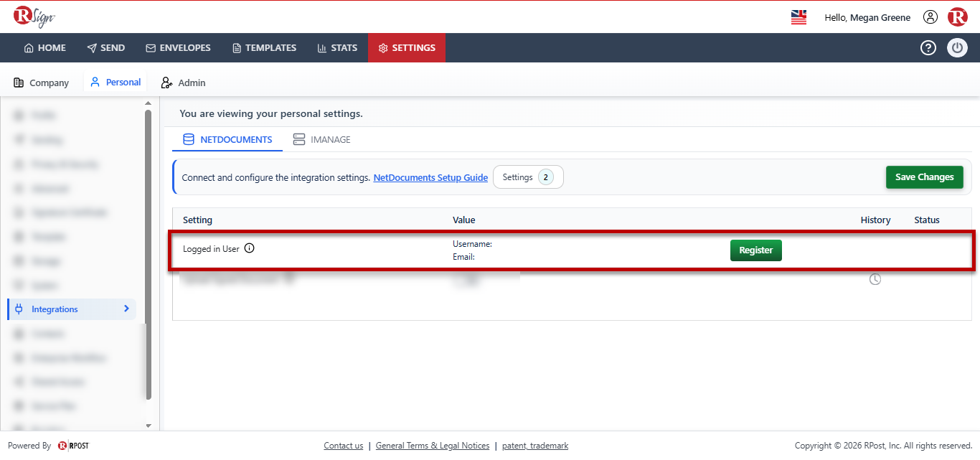Viewport: 980px width, 460px height.
Task: Click the Status column header
Action: click(x=927, y=220)
